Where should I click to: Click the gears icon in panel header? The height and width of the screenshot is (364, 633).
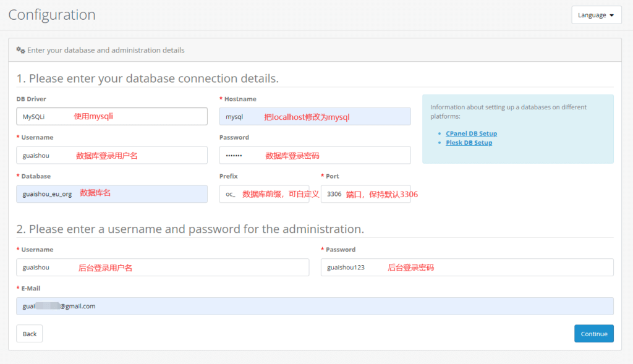click(x=20, y=50)
